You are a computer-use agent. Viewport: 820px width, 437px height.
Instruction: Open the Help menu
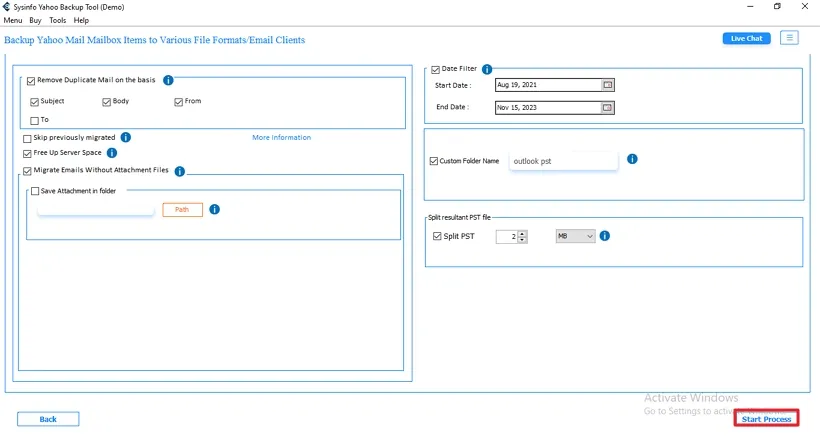(x=81, y=20)
